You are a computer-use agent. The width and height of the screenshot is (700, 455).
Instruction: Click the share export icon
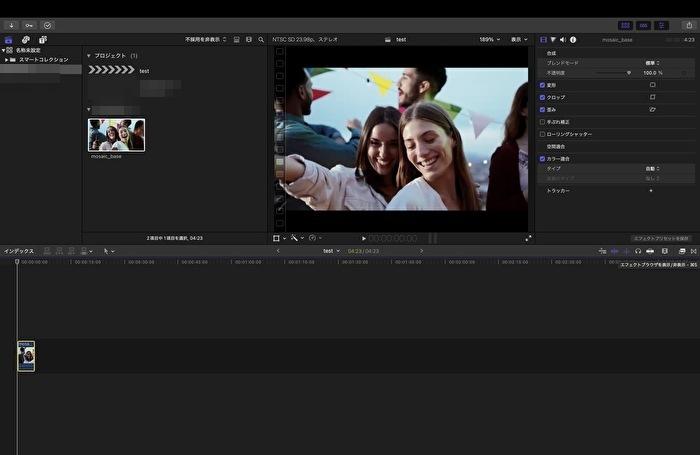click(x=690, y=25)
